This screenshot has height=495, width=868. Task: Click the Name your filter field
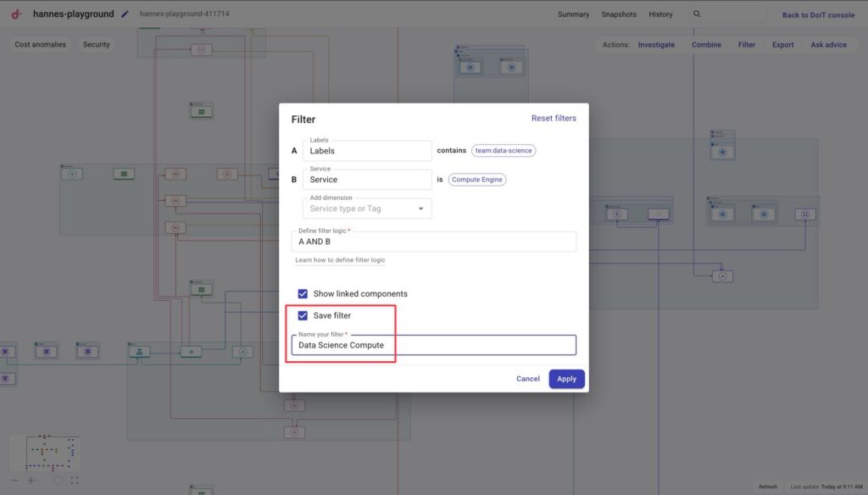click(x=433, y=345)
